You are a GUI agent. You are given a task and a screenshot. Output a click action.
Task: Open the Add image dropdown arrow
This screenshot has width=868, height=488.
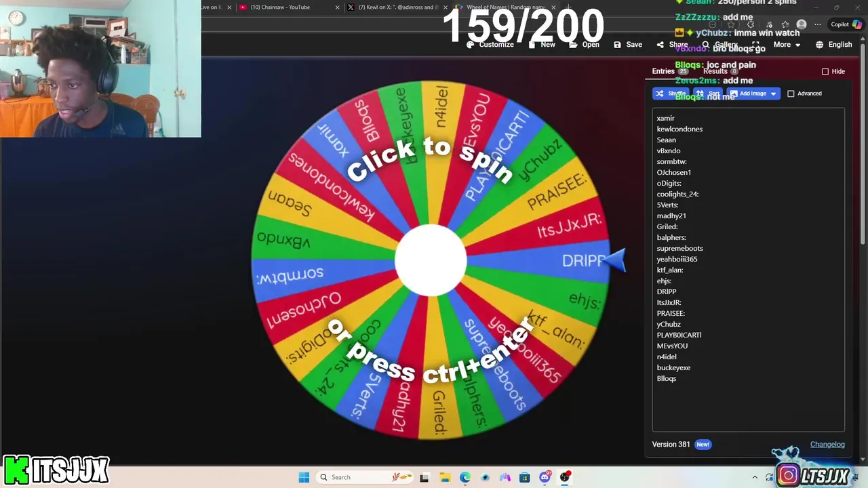pyautogui.click(x=773, y=94)
